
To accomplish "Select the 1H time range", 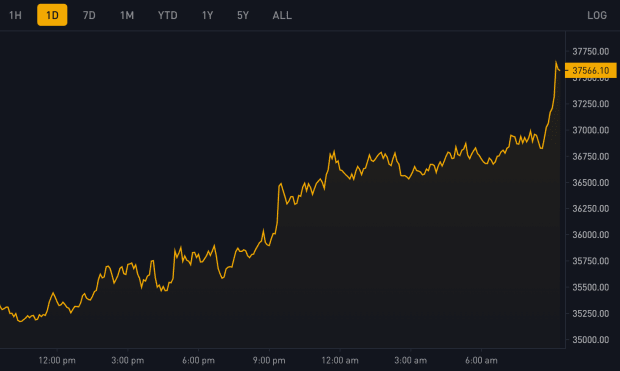I will (x=15, y=15).
